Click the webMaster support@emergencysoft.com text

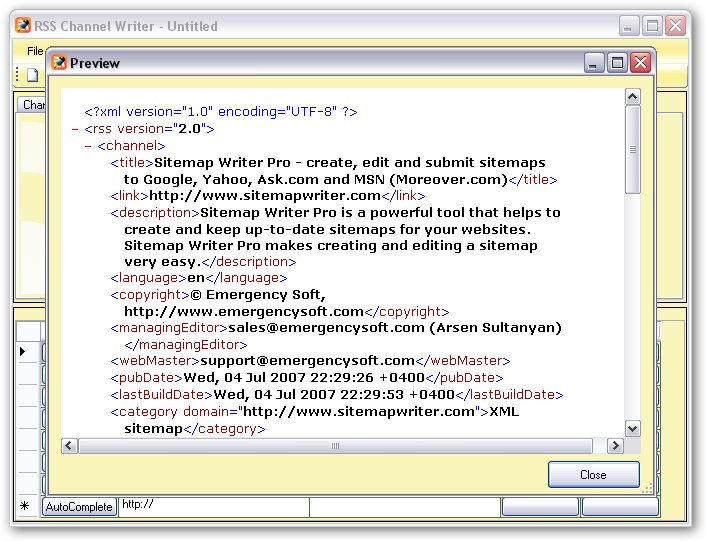pos(308,361)
